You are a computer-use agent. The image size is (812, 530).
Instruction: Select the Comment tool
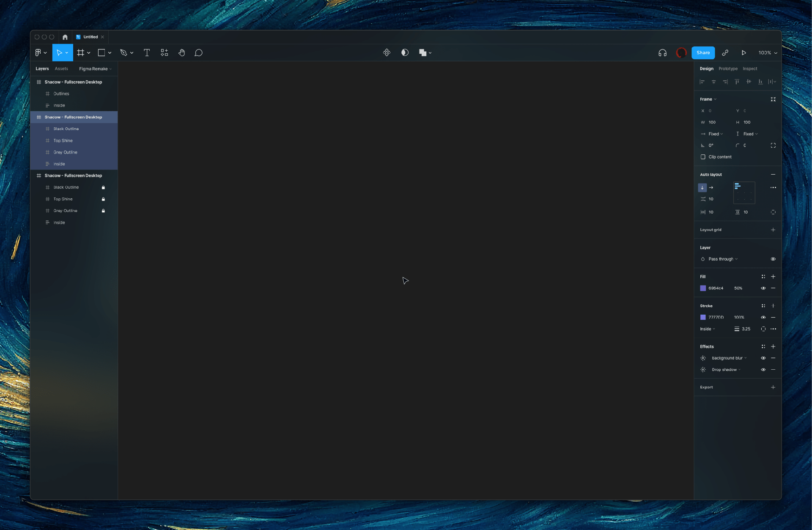(198, 53)
